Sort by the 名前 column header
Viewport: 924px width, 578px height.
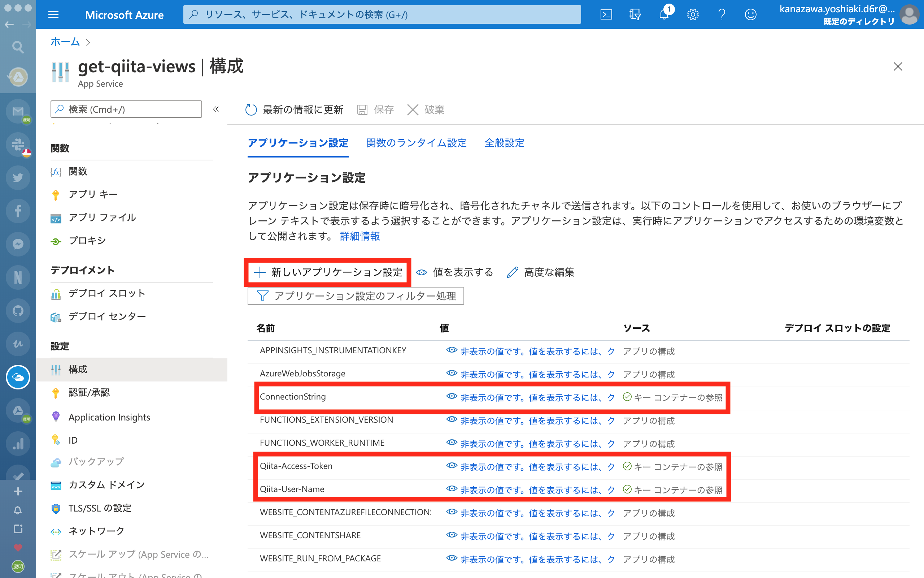point(265,328)
